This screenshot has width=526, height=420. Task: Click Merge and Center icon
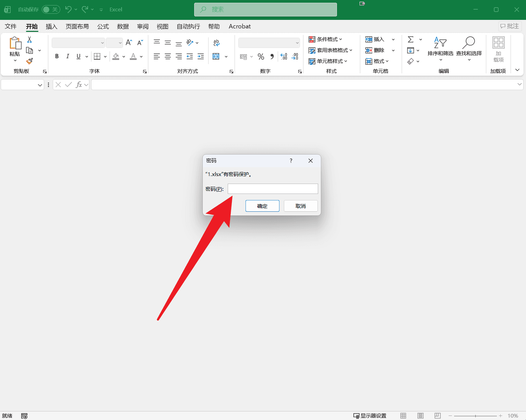tap(216, 57)
